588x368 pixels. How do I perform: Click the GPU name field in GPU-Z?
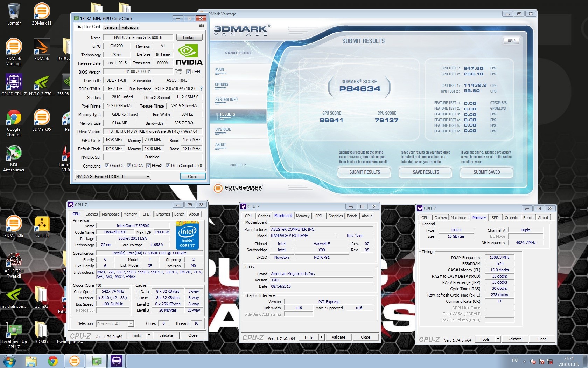pyautogui.click(x=138, y=38)
